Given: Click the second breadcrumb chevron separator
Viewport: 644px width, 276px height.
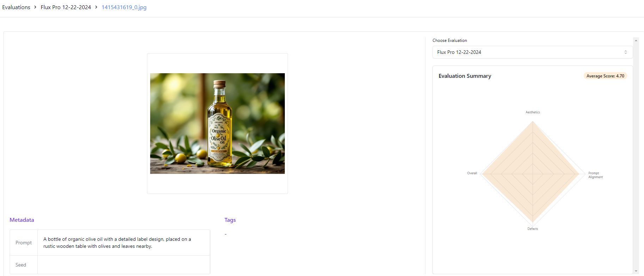Looking at the screenshot, I should click(96, 7).
